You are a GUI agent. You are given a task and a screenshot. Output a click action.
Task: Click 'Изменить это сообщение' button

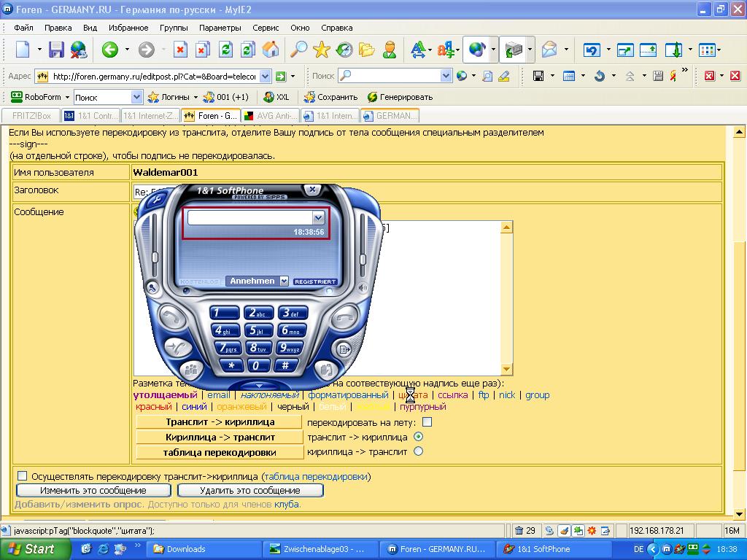pos(93,491)
